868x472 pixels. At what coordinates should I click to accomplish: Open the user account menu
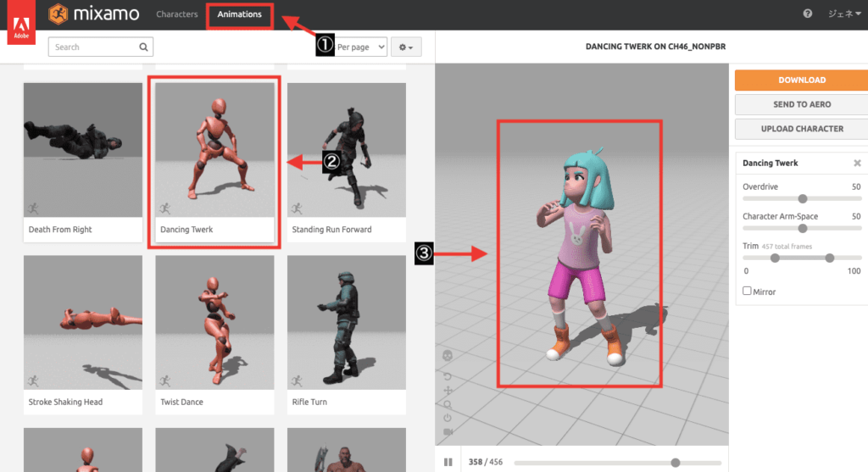click(x=843, y=14)
